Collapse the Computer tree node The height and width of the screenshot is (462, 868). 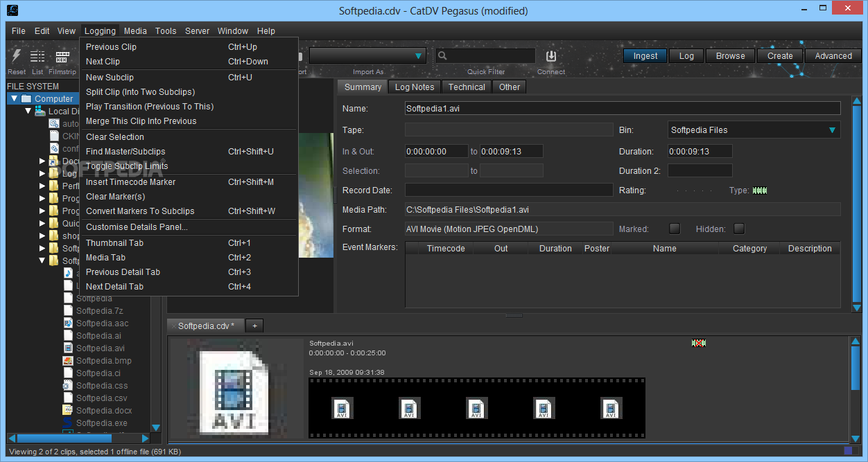pyautogui.click(x=14, y=99)
